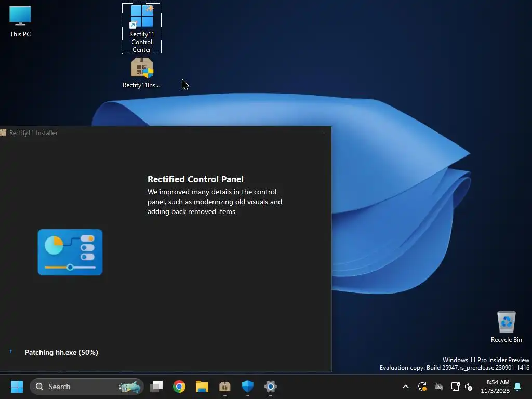The width and height of the screenshot is (532, 399).
Task: Click the Rectify11 Installer window title
Action: [33, 133]
